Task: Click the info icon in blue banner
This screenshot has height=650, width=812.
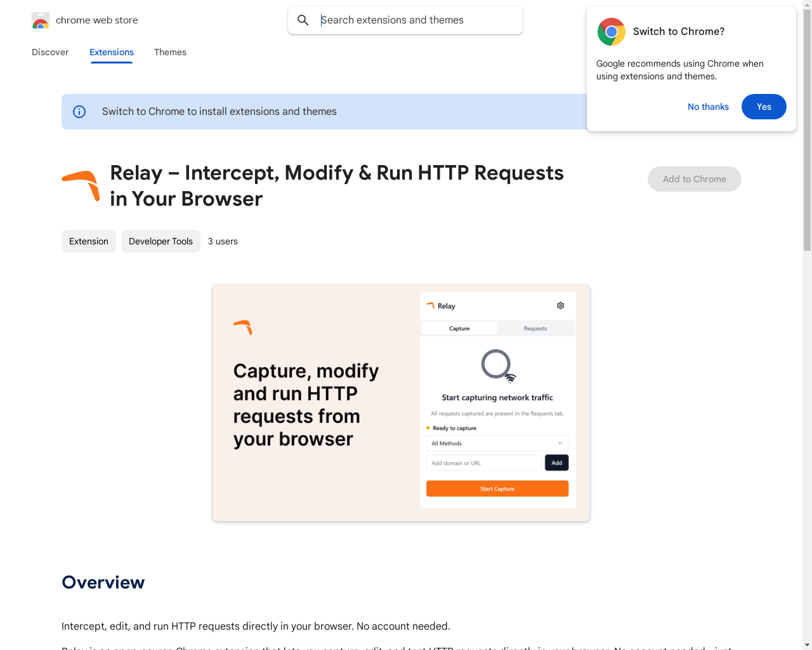Action: pyautogui.click(x=79, y=112)
